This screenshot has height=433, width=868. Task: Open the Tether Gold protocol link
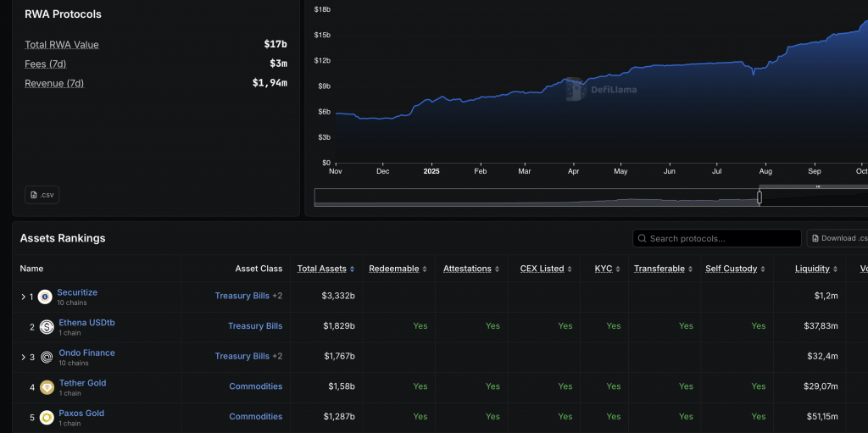coord(82,383)
